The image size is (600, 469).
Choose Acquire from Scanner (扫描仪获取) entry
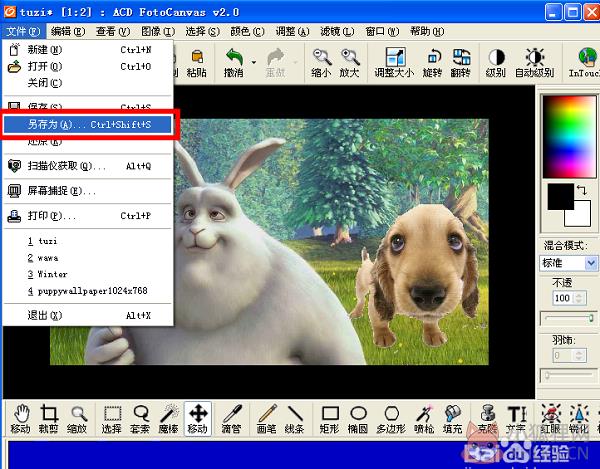(x=88, y=166)
